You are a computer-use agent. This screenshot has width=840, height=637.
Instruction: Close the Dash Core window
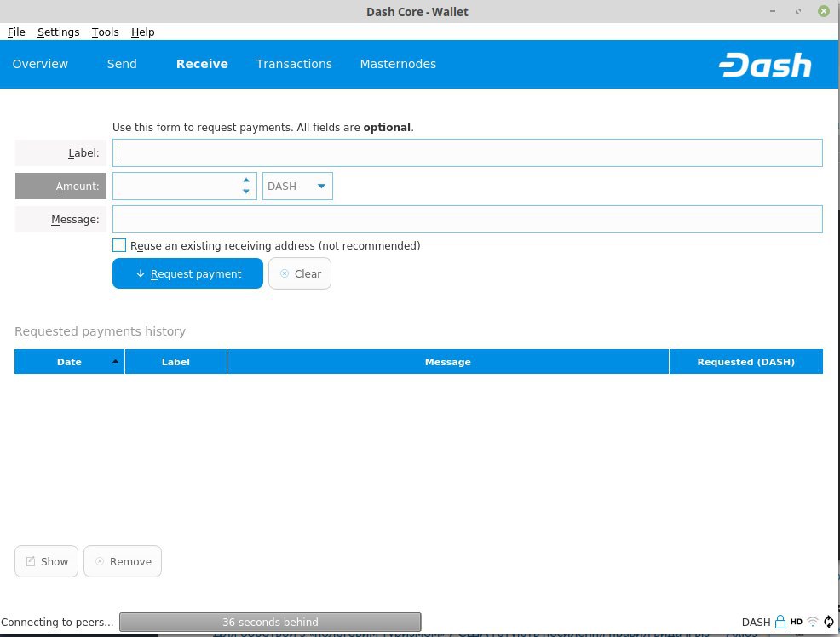tap(824, 11)
